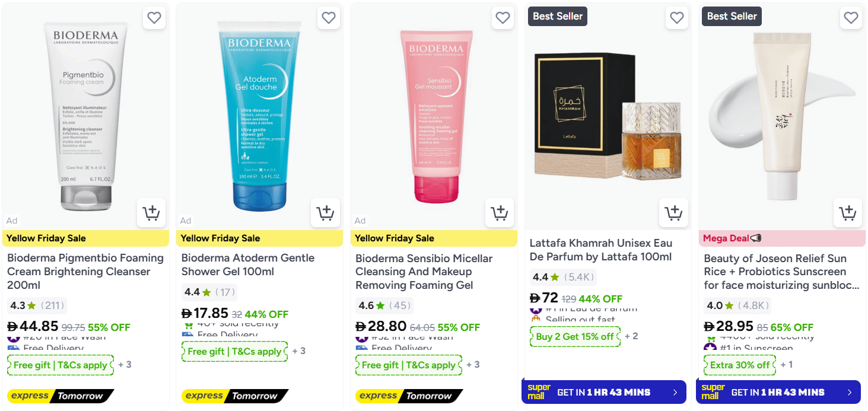Wishlist the Beauty of Joseon sunscreen
This screenshot has width=868, height=411.
click(851, 18)
